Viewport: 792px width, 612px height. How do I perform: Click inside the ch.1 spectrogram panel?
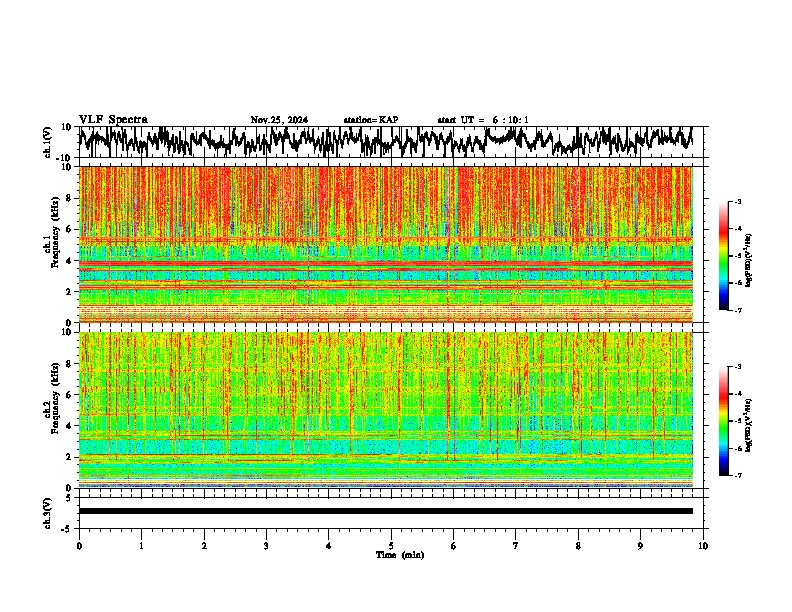[x=386, y=244]
